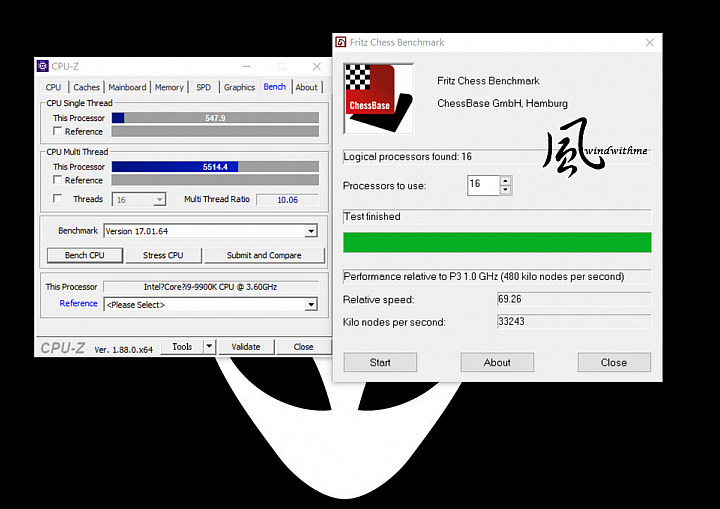Increase processors to use with up arrow
The height and width of the screenshot is (509, 720).
(505, 181)
